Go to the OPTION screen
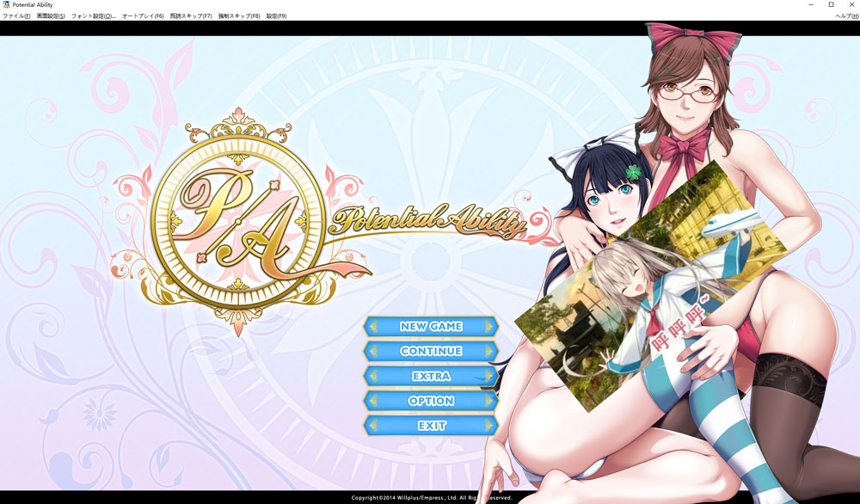 [x=431, y=401]
